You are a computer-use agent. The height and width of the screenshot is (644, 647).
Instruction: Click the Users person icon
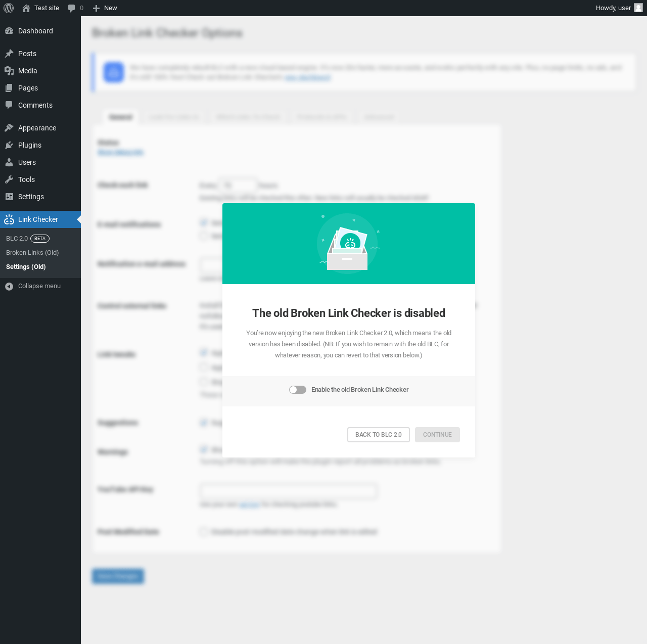(9, 162)
